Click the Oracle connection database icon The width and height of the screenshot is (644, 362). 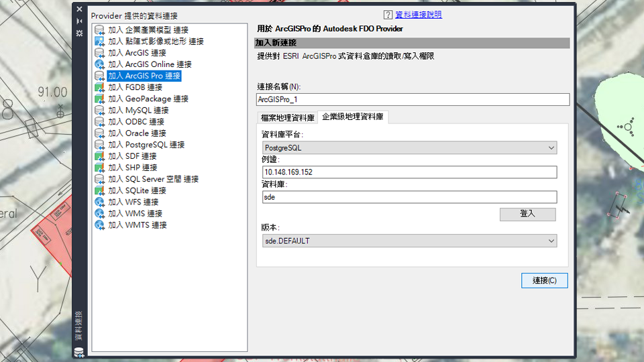click(99, 133)
